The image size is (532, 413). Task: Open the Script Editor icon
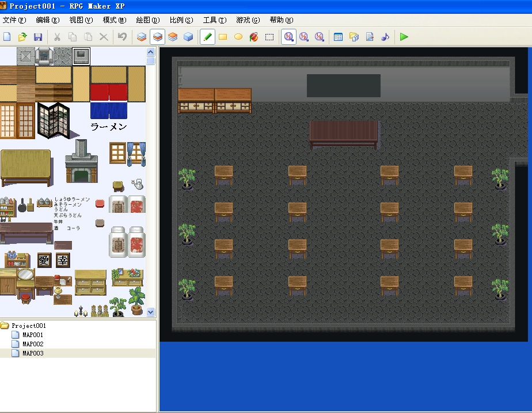point(370,37)
